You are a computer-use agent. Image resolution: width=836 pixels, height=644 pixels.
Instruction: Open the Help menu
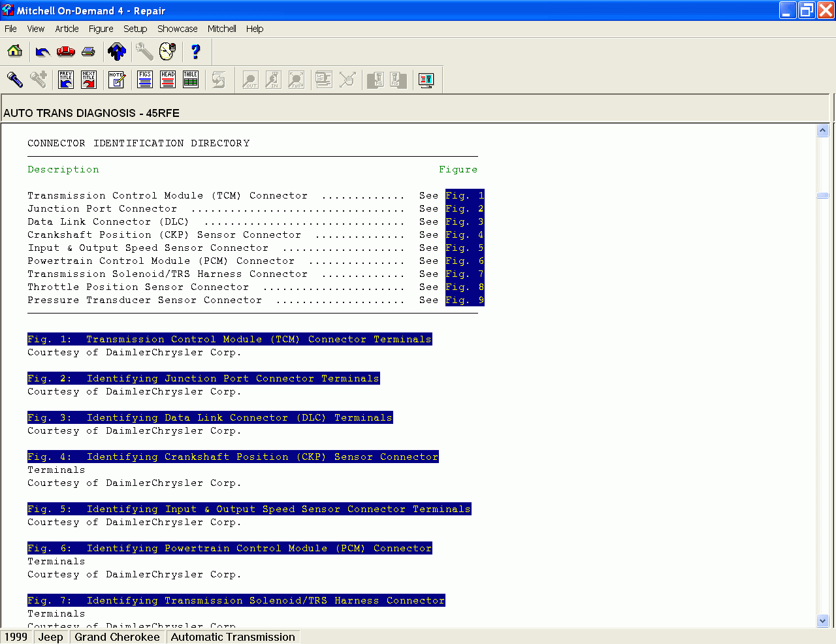click(255, 29)
